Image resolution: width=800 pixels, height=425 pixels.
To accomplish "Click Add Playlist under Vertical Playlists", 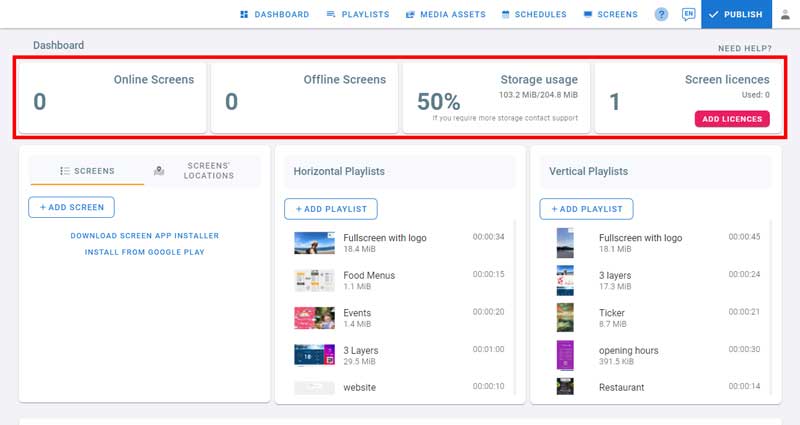I will (585, 209).
